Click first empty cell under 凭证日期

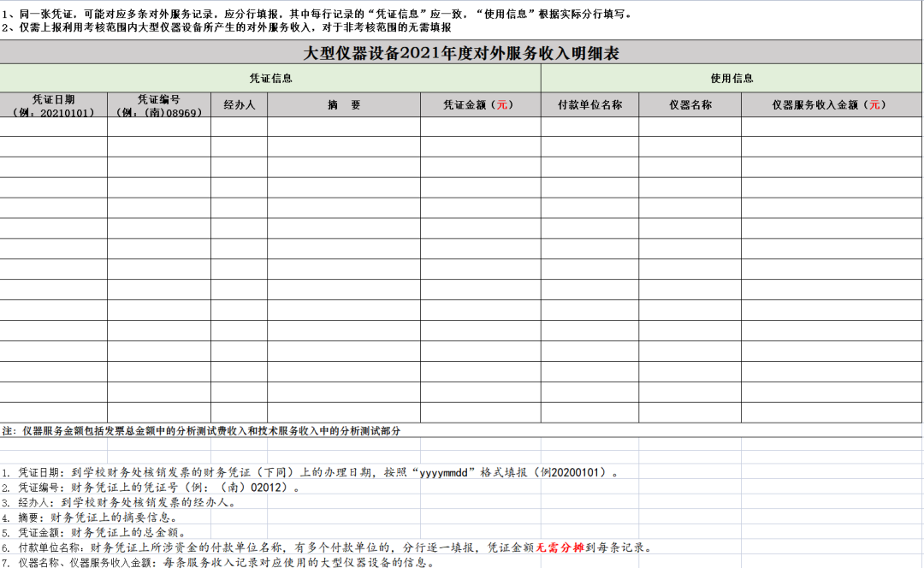coord(54,127)
